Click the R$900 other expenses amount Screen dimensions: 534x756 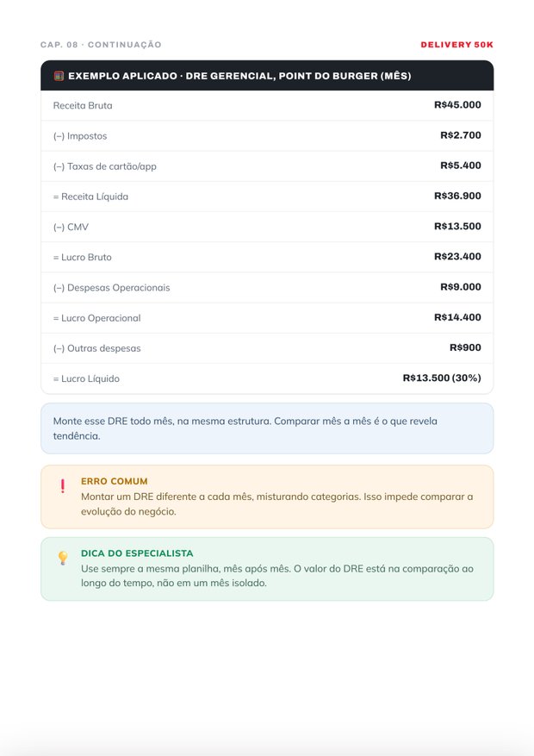coord(465,347)
